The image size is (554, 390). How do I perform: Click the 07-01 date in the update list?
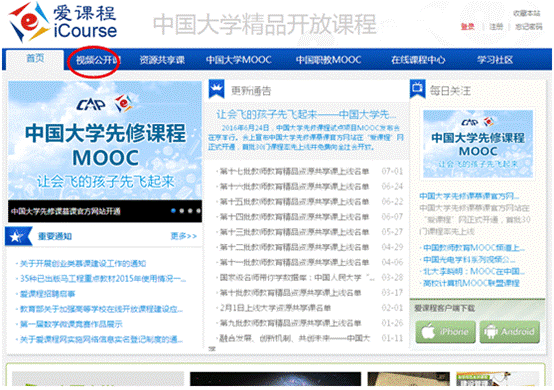[392, 171]
